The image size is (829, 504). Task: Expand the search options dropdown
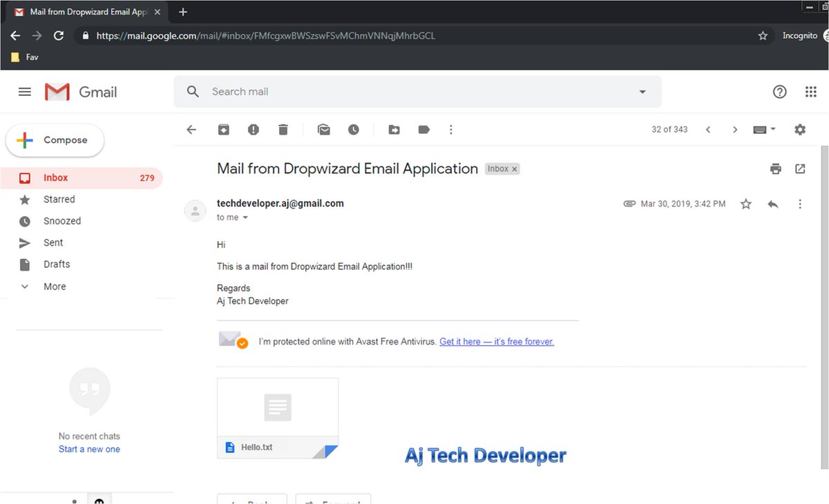tap(642, 91)
